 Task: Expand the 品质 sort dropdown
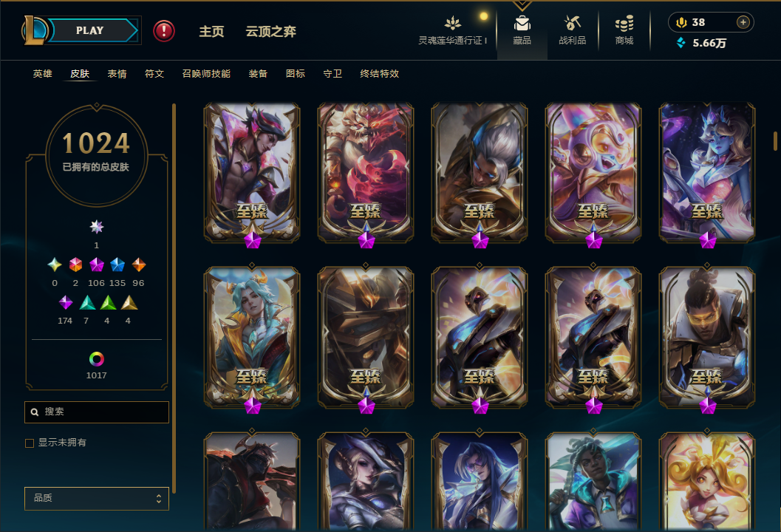pyautogui.click(x=97, y=498)
